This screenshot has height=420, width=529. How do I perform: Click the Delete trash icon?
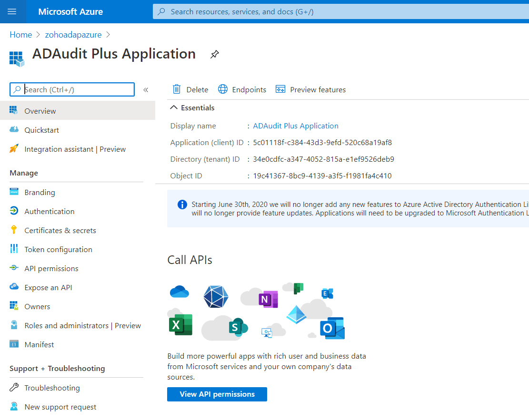coord(177,89)
